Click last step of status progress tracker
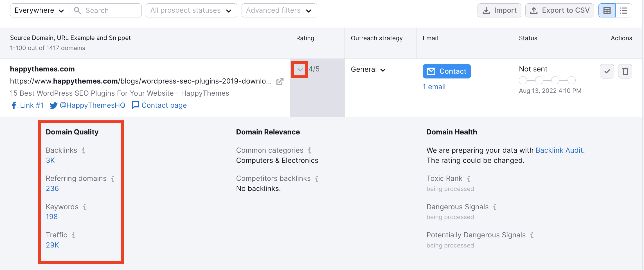This screenshot has width=644, height=270. (x=571, y=80)
